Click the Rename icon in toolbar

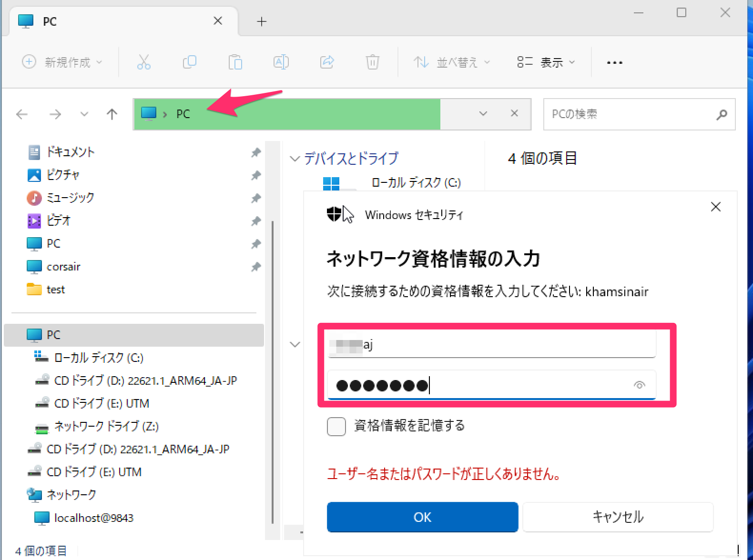[x=281, y=62]
